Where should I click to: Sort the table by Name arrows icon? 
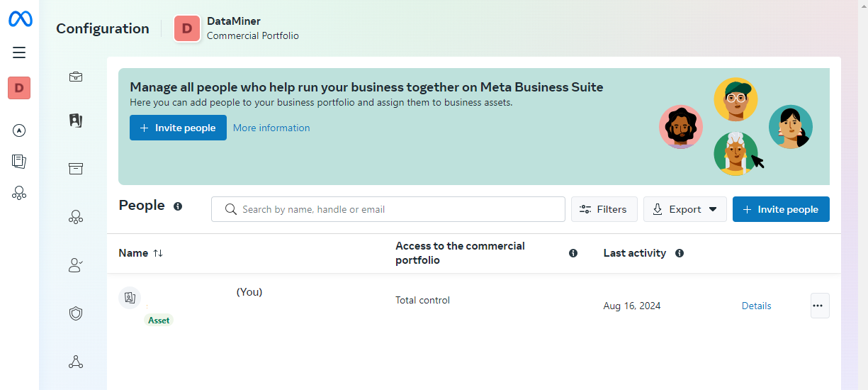(x=158, y=253)
